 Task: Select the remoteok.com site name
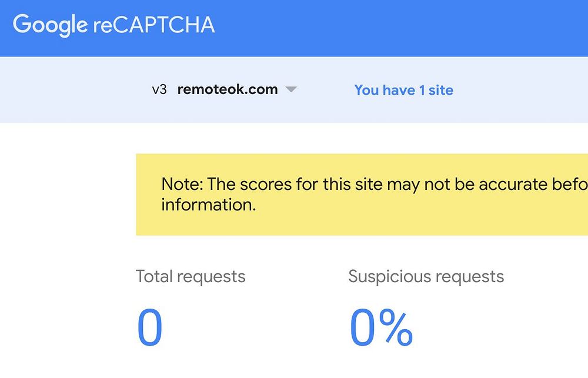[227, 90]
